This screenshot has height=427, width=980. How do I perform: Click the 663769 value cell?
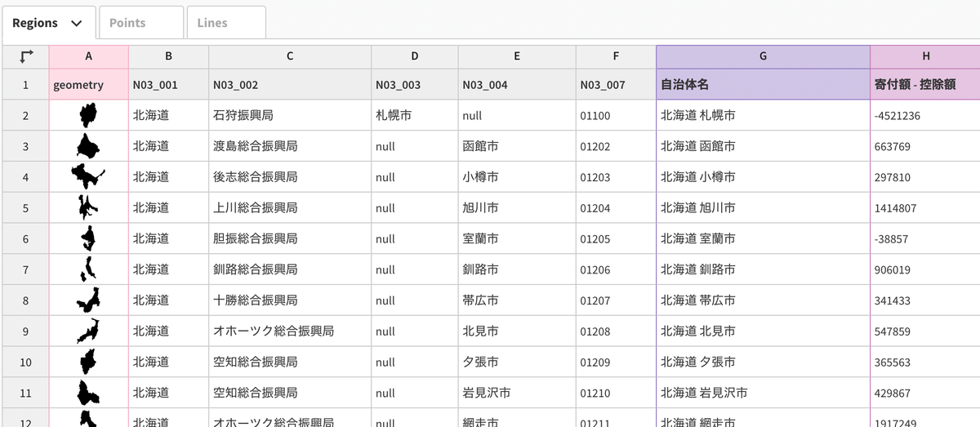click(925, 146)
